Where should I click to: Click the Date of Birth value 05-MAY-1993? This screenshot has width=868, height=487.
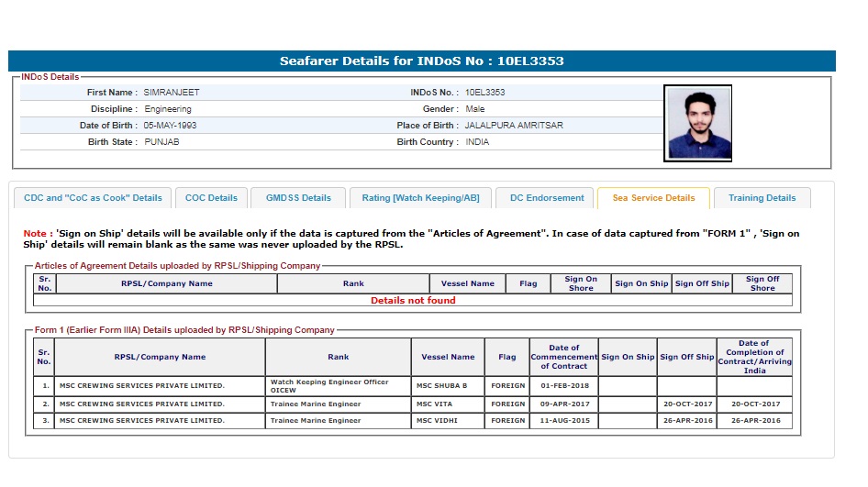170,126
